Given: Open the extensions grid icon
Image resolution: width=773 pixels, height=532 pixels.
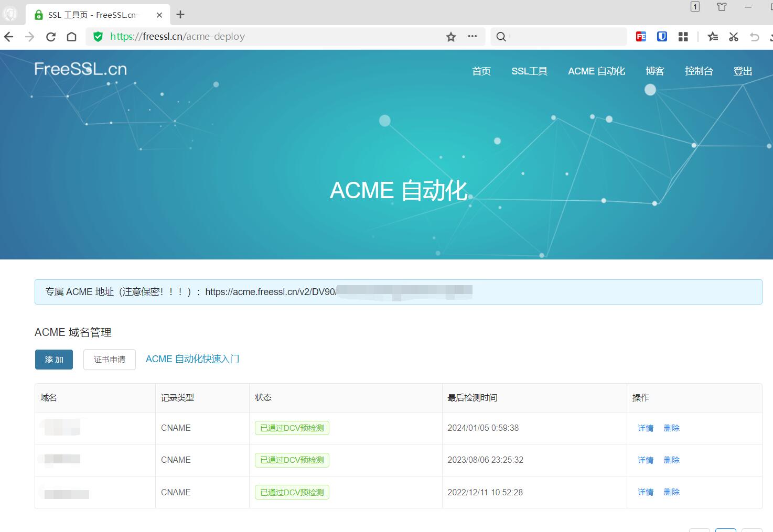Looking at the screenshot, I should [683, 37].
